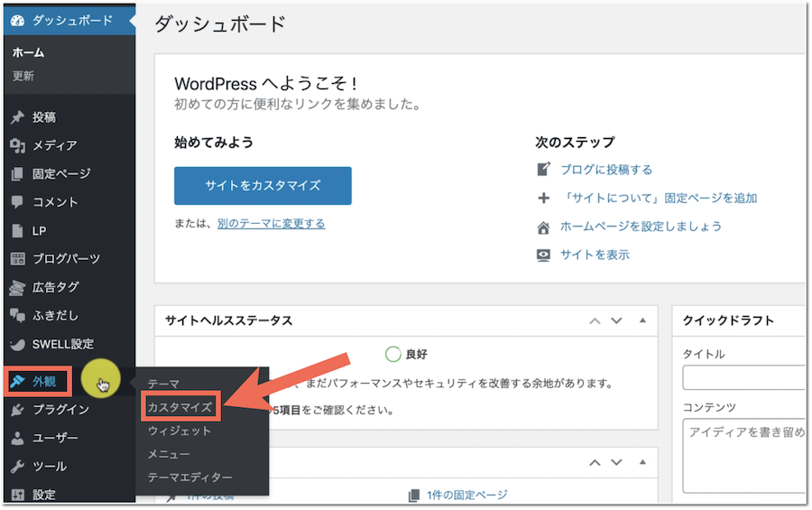Click the speech bubble icon beside コメント
Viewport: 812px width, 510px height.
[x=17, y=202]
